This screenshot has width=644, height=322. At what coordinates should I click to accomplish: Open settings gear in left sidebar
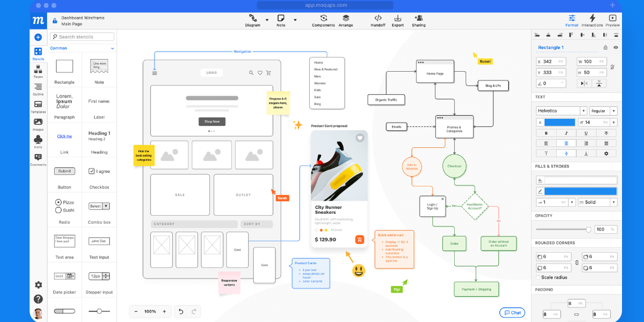pos(38,285)
